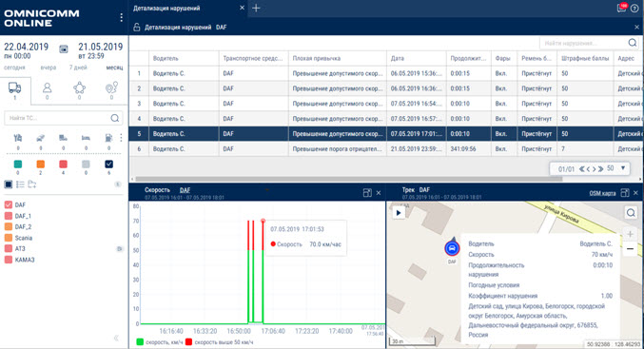Sort by the 'Штрафные баллы' column header
The width and height of the screenshot is (644, 349).
point(585,58)
